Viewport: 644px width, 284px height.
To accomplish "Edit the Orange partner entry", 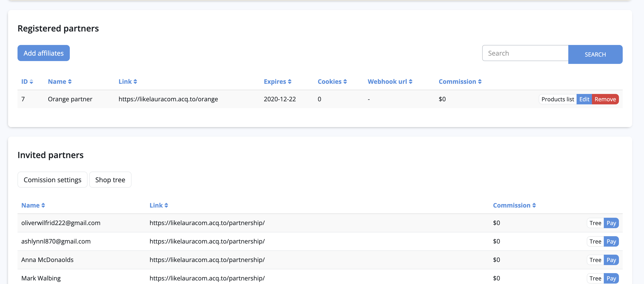I will [x=584, y=99].
